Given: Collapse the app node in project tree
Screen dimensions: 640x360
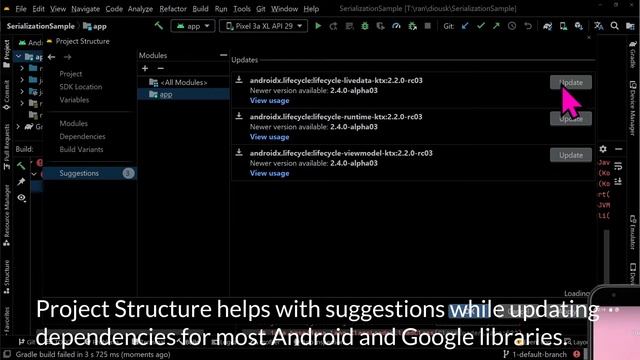Looking at the screenshot, I should coord(18,56).
